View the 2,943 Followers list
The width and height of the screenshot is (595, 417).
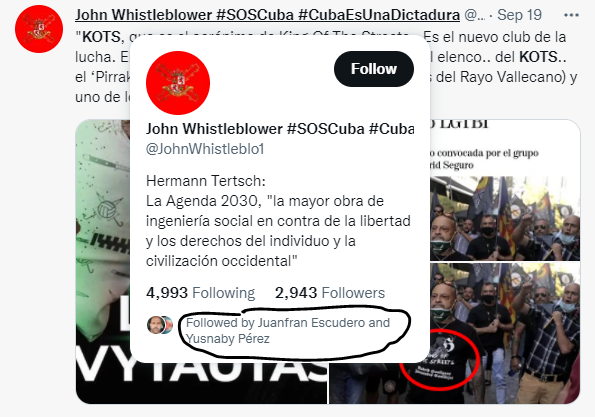(330, 293)
